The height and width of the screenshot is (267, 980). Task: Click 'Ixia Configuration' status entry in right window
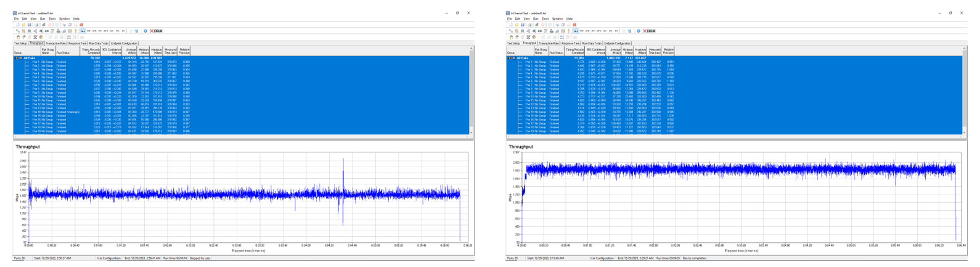(602, 258)
